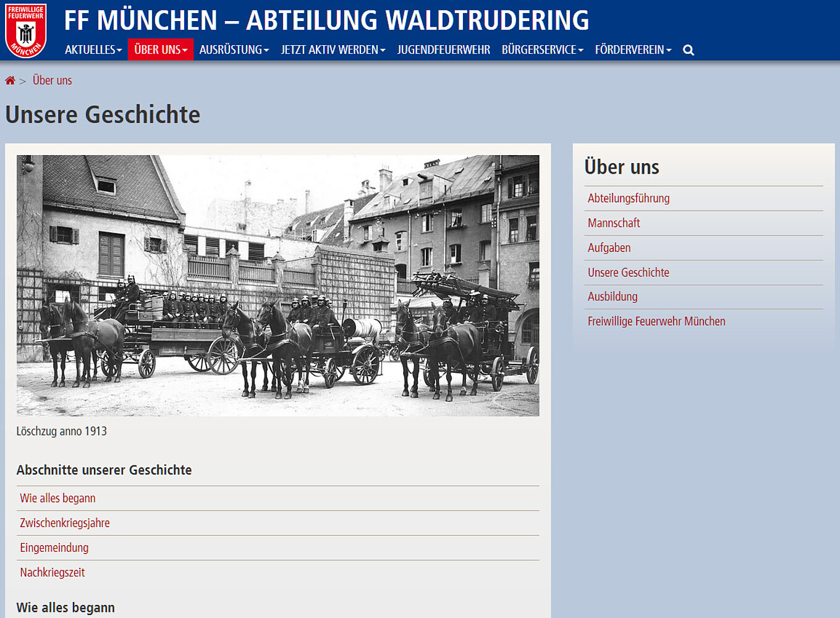The height and width of the screenshot is (618, 840).
Task: Open Abteilungsführung in the sidebar
Action: pos(628,198)
